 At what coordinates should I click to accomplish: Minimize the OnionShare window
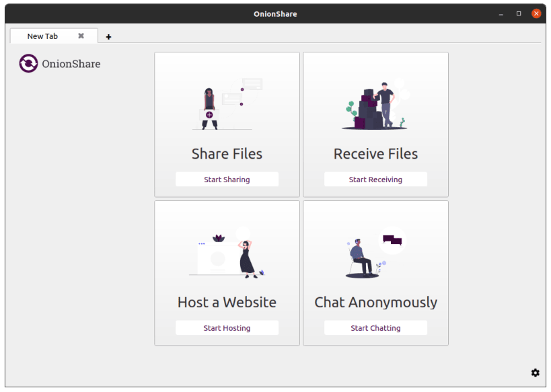coord(501,13)
